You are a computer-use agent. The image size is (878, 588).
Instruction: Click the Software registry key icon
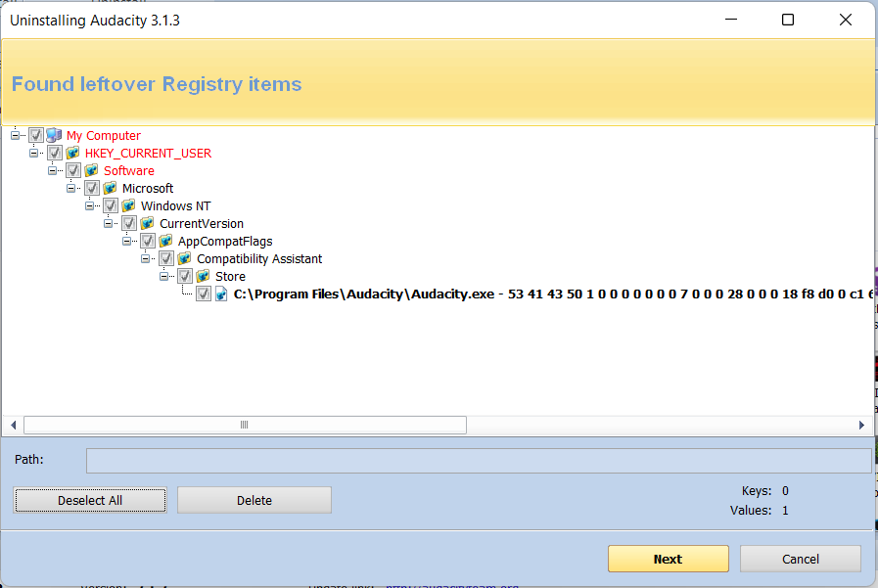click(x=91, y=170)
